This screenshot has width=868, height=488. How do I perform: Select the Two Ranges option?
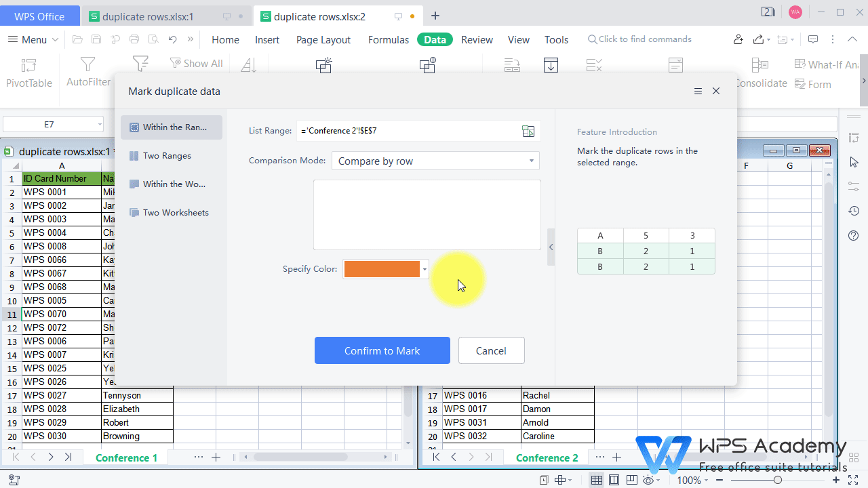[167, 155]
